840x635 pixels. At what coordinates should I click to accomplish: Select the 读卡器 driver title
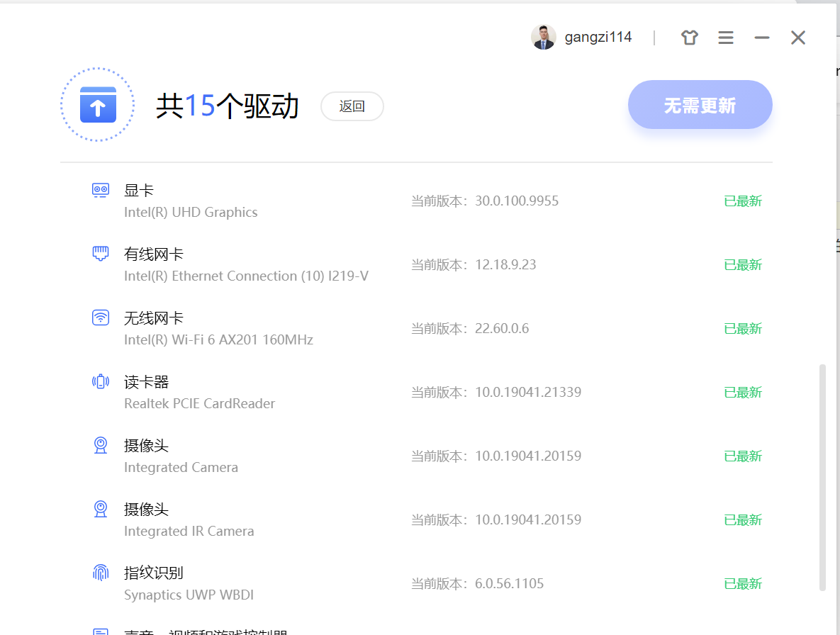tap(146, 382)
